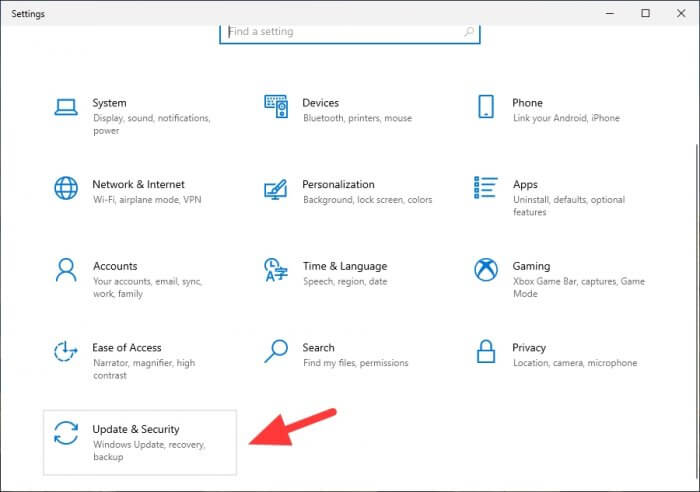
Task: Maximize the Settings window
Action: click(645, 13)
